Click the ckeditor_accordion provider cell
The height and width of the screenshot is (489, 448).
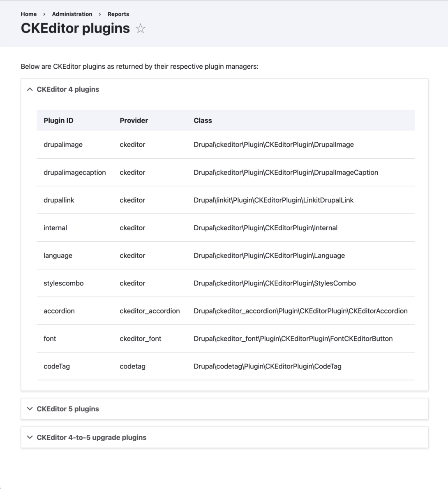point(150,311)
